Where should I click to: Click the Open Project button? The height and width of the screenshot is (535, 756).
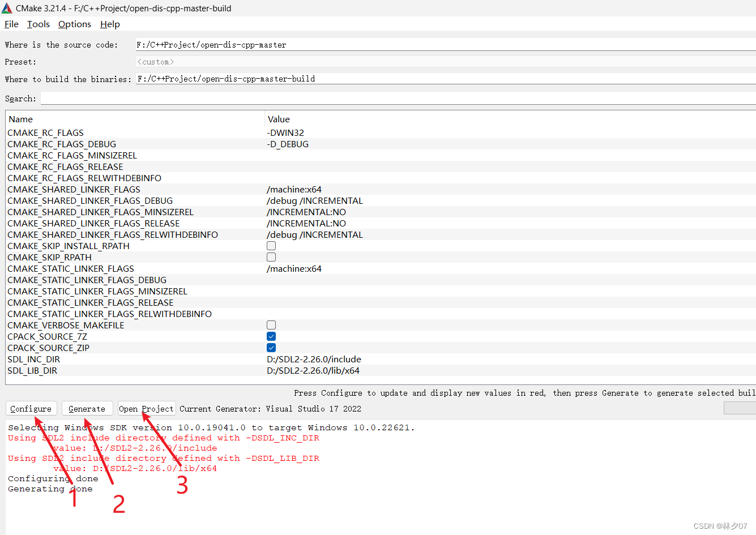[146, 408]
